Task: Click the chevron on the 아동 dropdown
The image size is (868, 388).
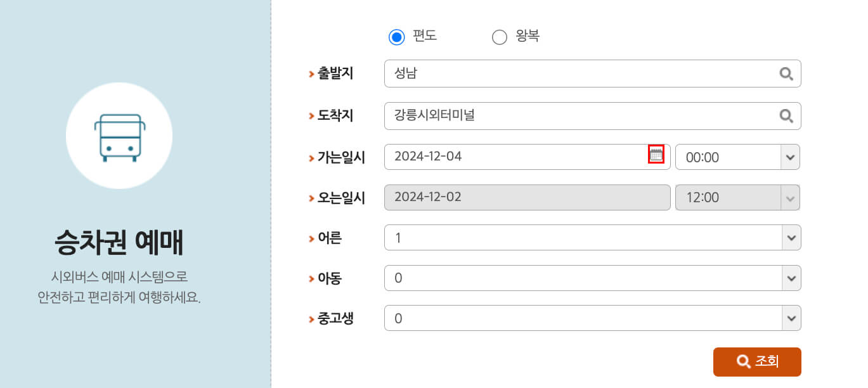Action: tap(791, 278)
